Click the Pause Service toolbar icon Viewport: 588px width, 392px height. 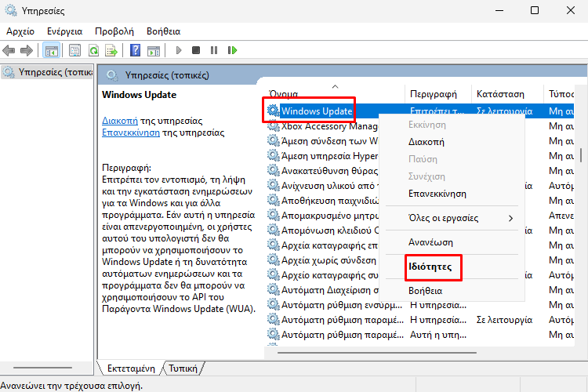(x=214, y=50)
